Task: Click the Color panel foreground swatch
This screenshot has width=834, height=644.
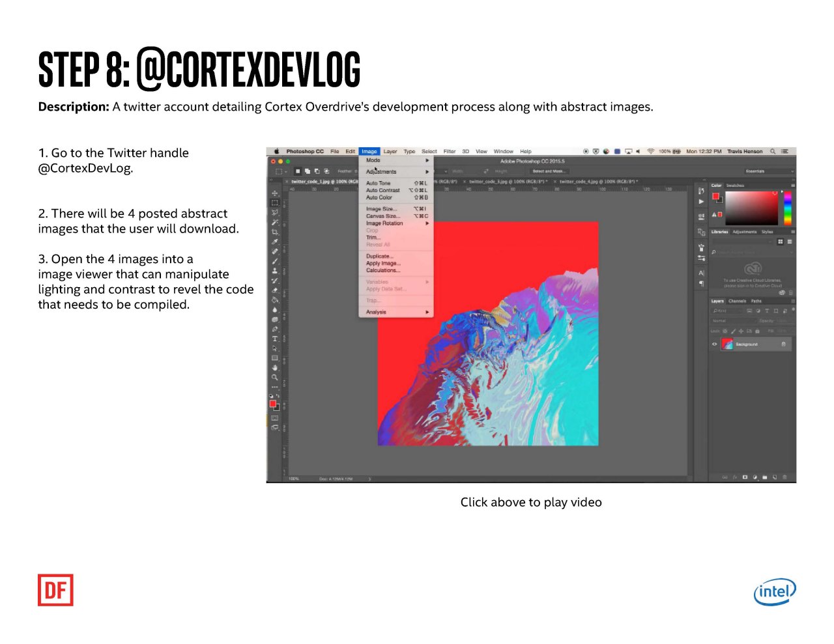Action: tap(715, 196)
